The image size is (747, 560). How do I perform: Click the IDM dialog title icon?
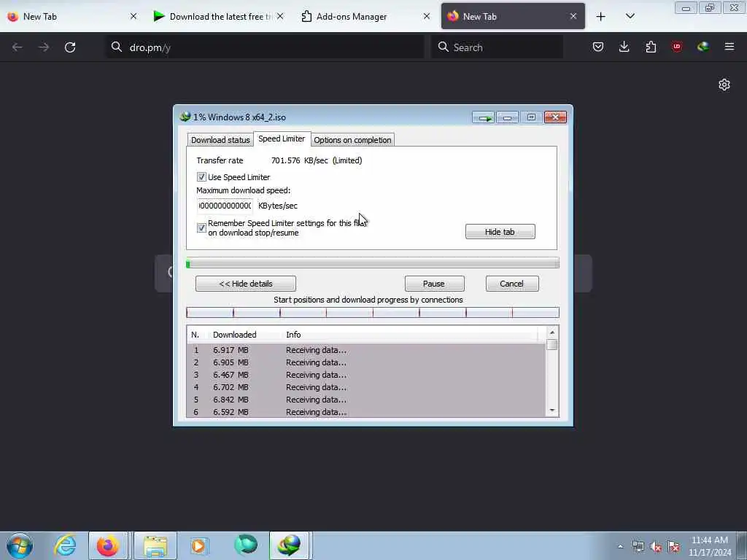(185, 117)
